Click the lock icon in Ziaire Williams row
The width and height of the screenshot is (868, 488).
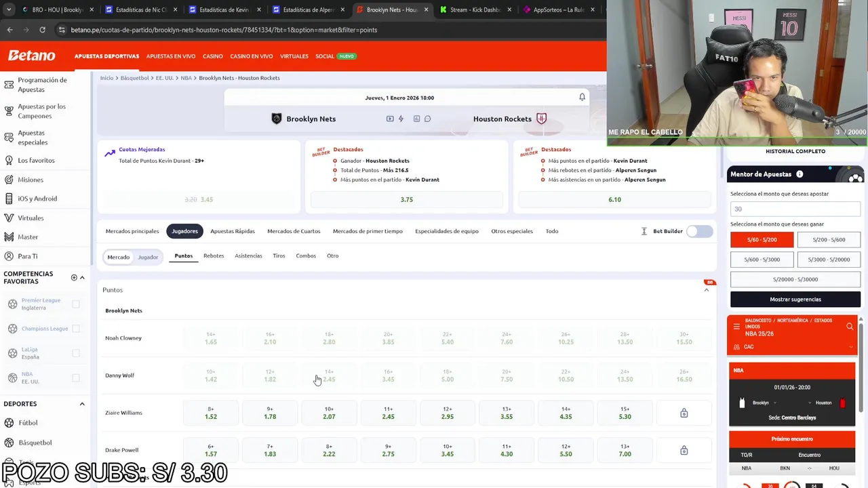[x=684, y=413]
